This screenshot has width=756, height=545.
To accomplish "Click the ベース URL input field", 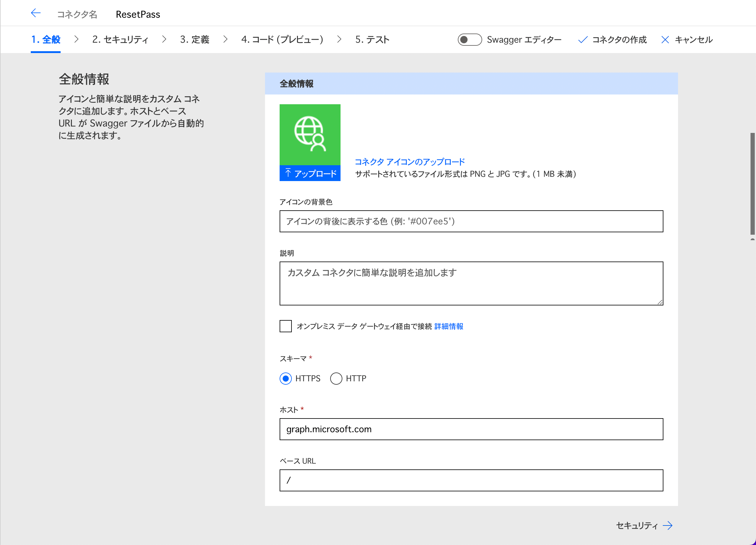I will coord(471,480).
